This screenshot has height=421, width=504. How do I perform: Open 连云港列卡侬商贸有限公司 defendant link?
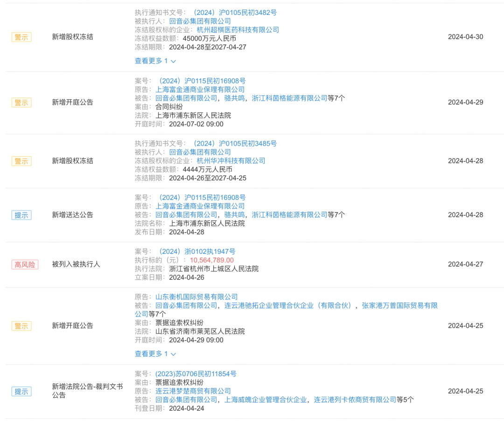pyautogui.click(x=355, y=400)
